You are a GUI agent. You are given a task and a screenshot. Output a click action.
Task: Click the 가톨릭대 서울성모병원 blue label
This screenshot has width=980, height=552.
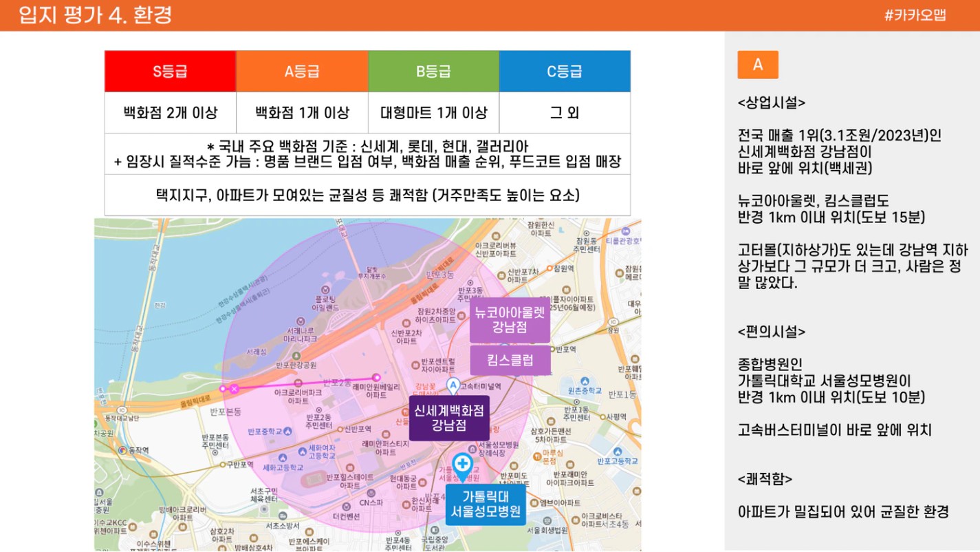[486, 505]
